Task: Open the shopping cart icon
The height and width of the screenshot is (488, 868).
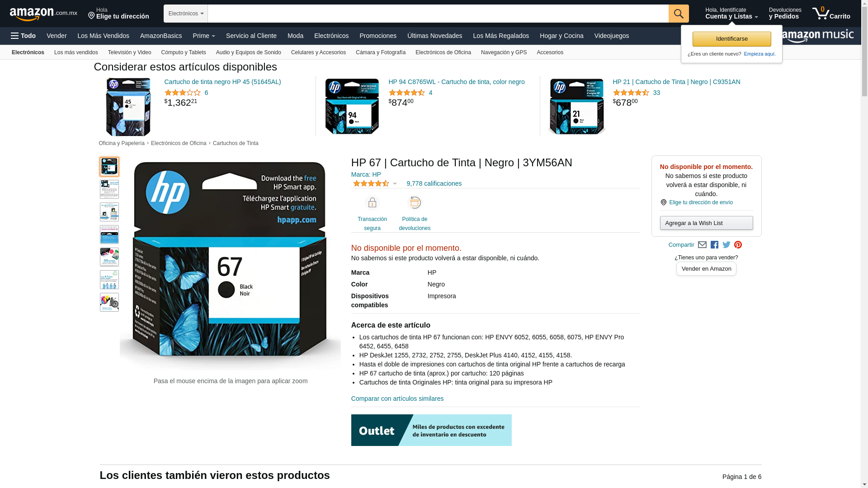Action: coord(831,14)
